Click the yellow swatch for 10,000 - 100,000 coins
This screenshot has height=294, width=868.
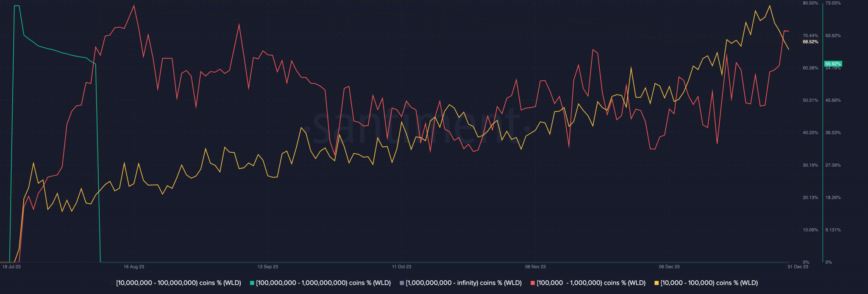[x=657, y=283]
